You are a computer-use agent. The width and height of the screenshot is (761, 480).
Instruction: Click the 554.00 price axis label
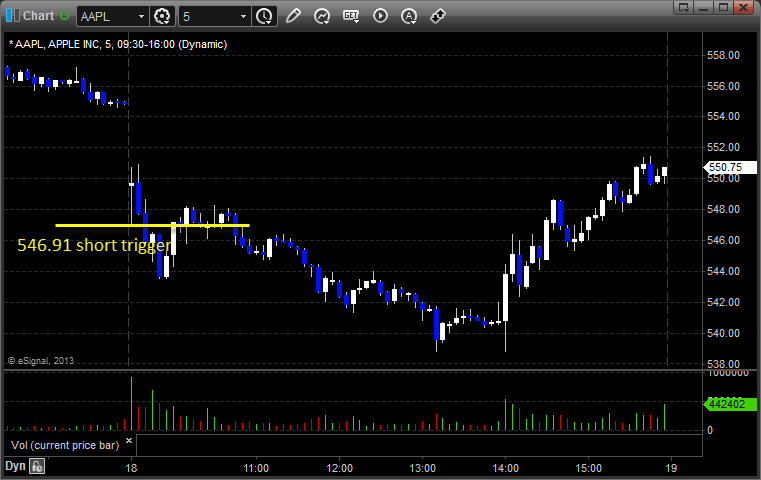[x=723, y=116]
